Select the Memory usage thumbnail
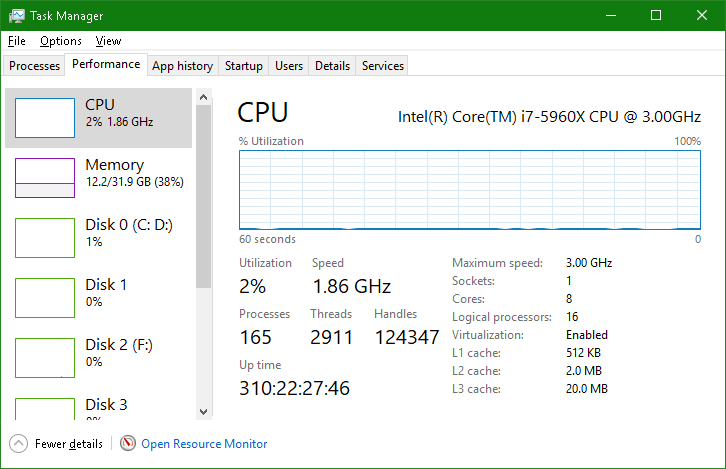This screenshot has height=469, width=726. [x=45, y=178]
